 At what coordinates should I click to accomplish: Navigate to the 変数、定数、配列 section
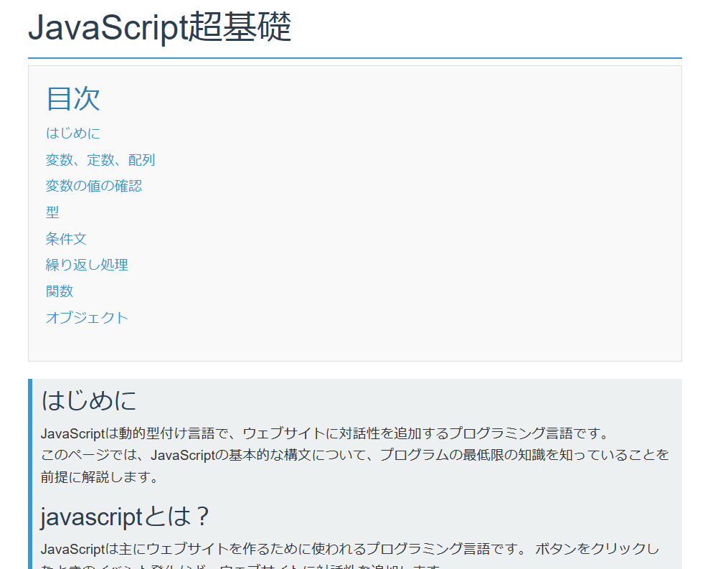[x=100, y=160]
